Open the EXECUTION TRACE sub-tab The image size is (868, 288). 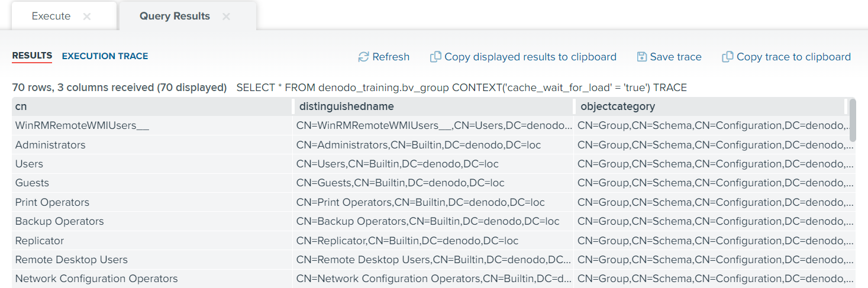tap(105, 56)
